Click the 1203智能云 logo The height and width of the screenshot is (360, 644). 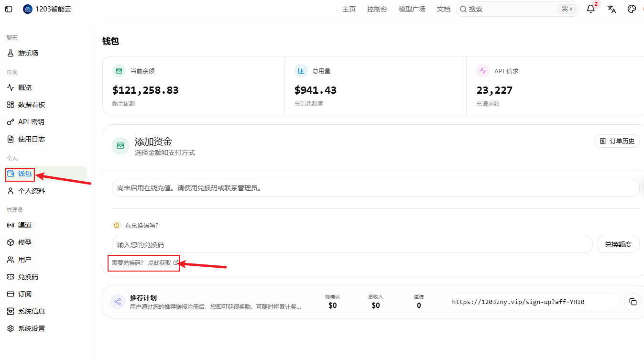coord(28,9)
